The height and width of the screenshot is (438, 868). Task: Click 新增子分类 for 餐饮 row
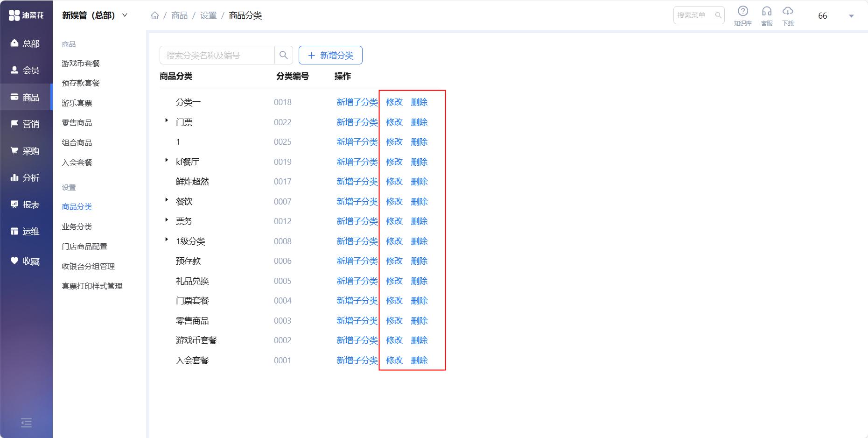click(x=357, y=202)
